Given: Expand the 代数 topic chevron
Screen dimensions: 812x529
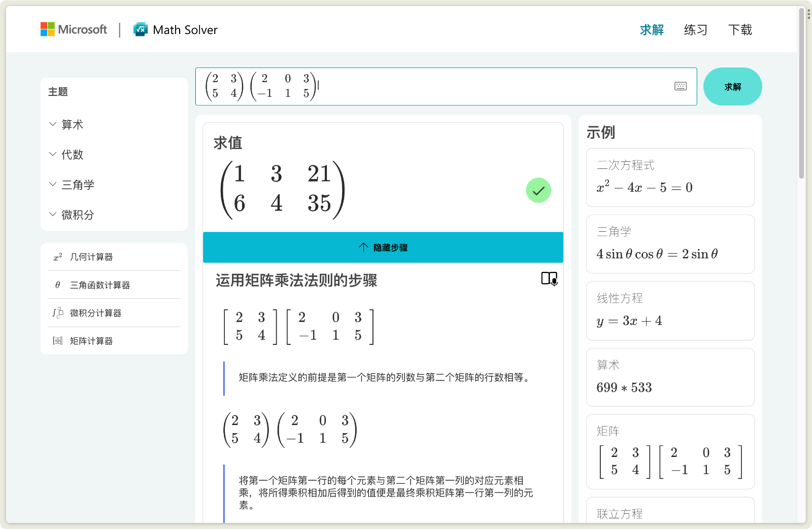Looking at the screenshot, I should coord(53,154).
